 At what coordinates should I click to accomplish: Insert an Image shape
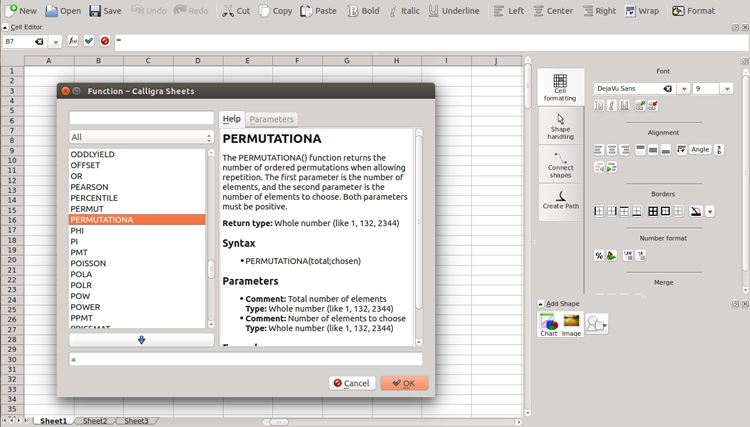coord(571,325)
